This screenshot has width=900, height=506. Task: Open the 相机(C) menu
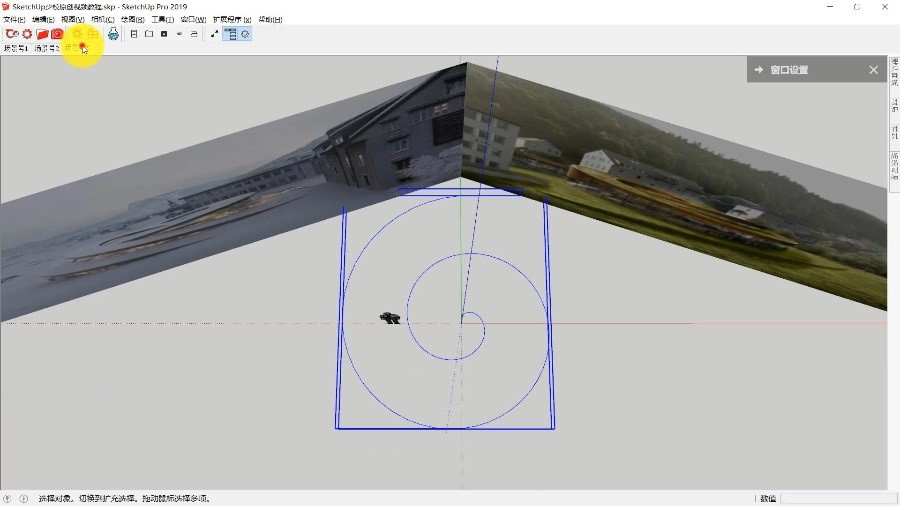(103, 20)
